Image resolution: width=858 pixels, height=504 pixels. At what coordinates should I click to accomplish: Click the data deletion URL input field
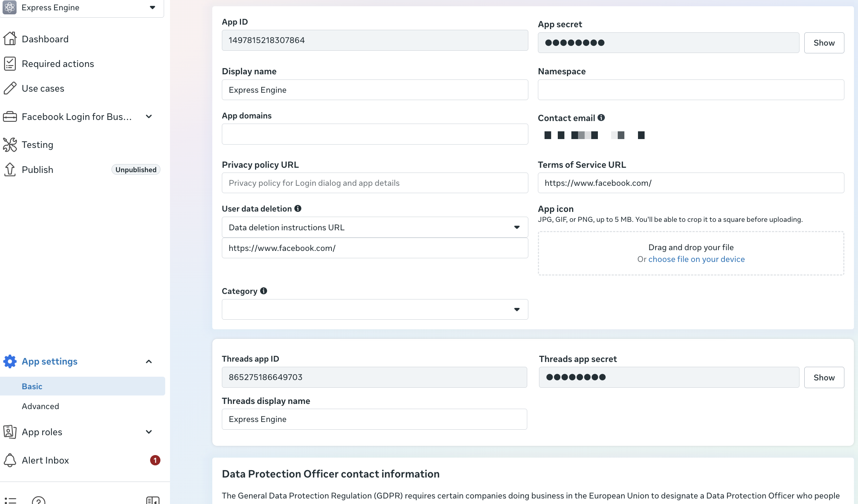click(x=375, y=248)
